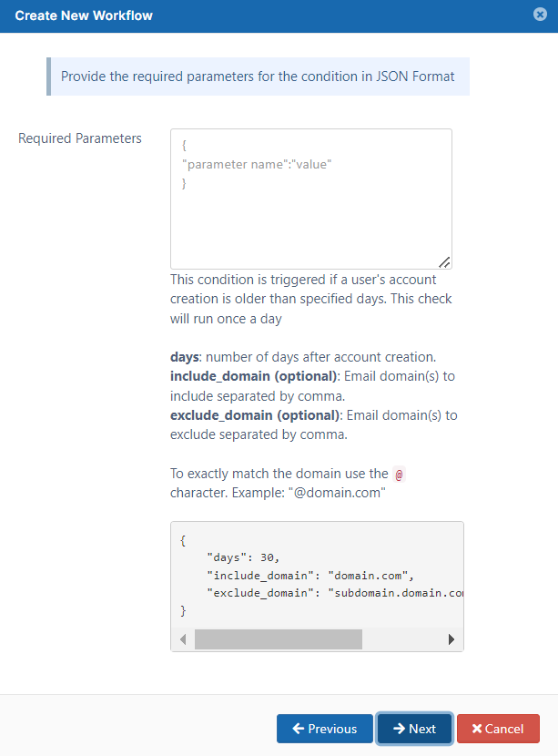Click the "Create New Workflow" title
Screen dimensions: 558x756
coord(84,15)
